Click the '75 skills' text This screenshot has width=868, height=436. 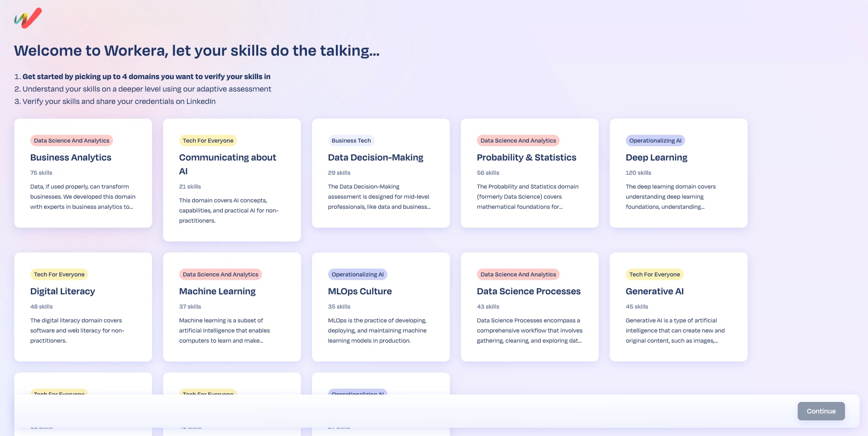tap(41, 173)
